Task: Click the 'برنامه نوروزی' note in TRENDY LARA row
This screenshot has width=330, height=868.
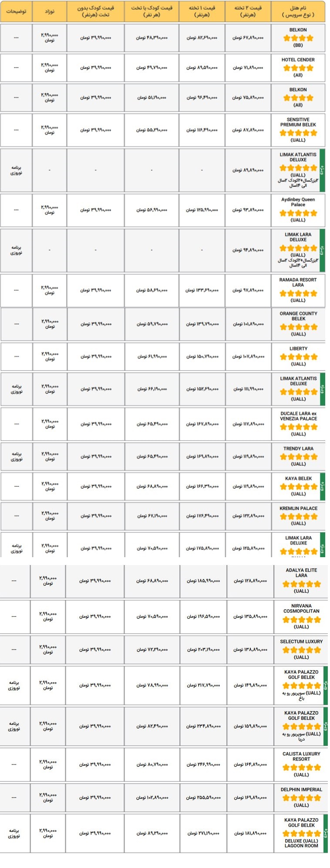Action: [17, 456]
